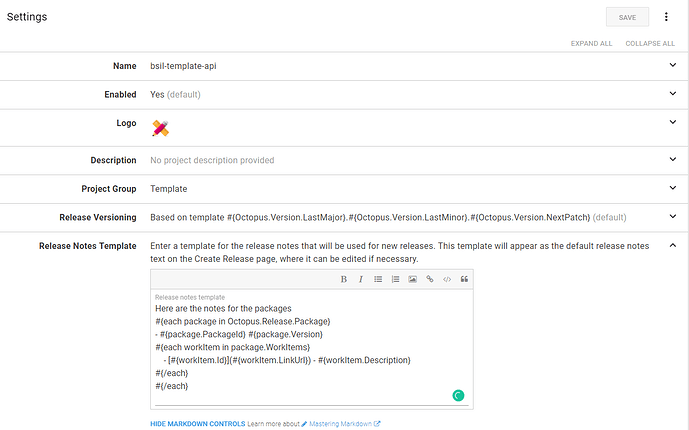
Task: Open the Mastering Markdown link
Action: click(341, 424)
